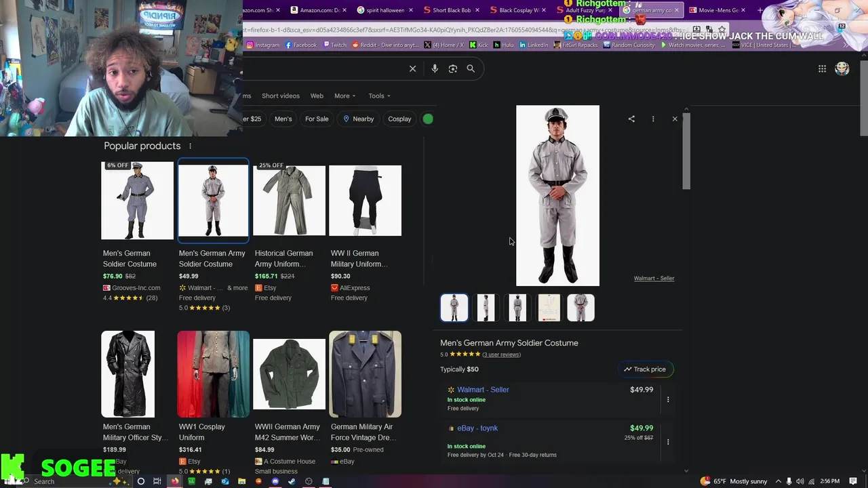Open the Tools dropdown
Screen dimensions: 868x488
(379, 96)
